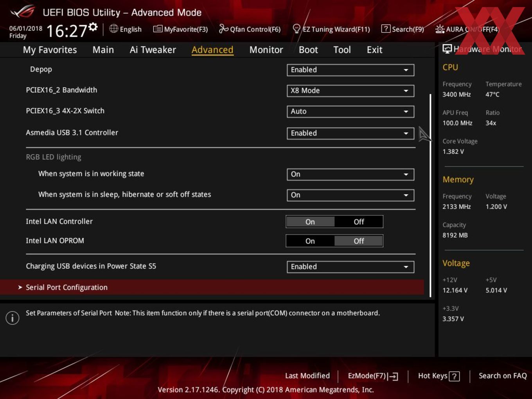Click the EzMode exit arrow icon

point(394,376)
